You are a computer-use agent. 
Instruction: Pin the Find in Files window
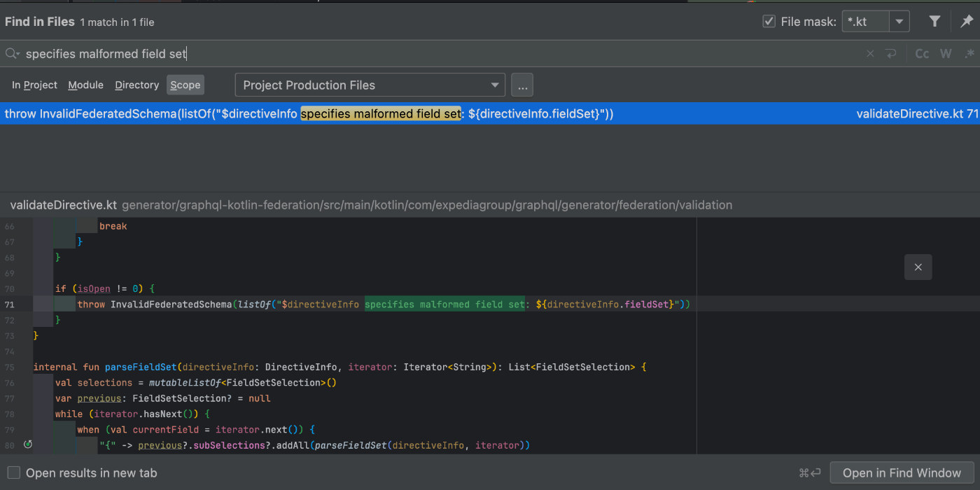[967, 21]
